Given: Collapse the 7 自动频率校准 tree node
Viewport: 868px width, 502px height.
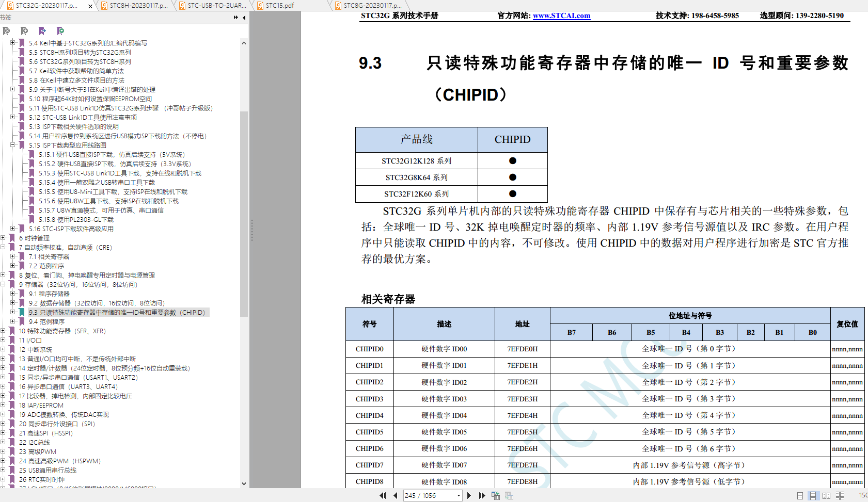Looking at the screenshot, I should click(3, 247).
